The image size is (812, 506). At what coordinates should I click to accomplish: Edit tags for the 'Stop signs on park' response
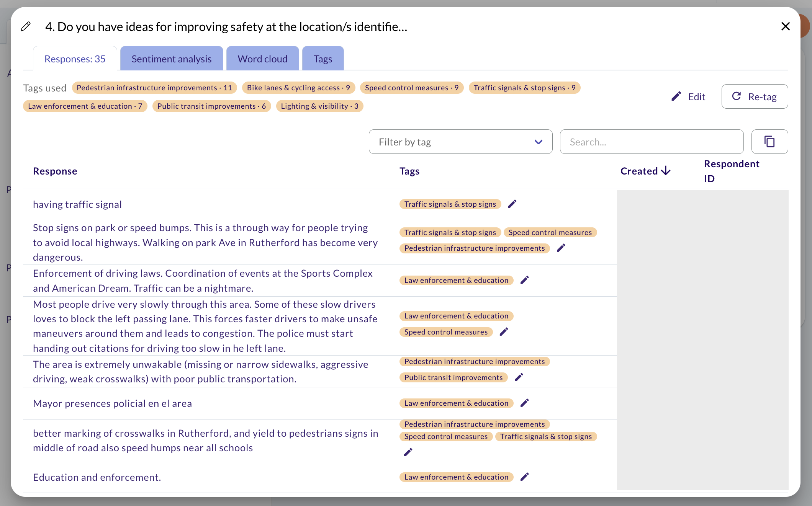[x=561, y=248]
